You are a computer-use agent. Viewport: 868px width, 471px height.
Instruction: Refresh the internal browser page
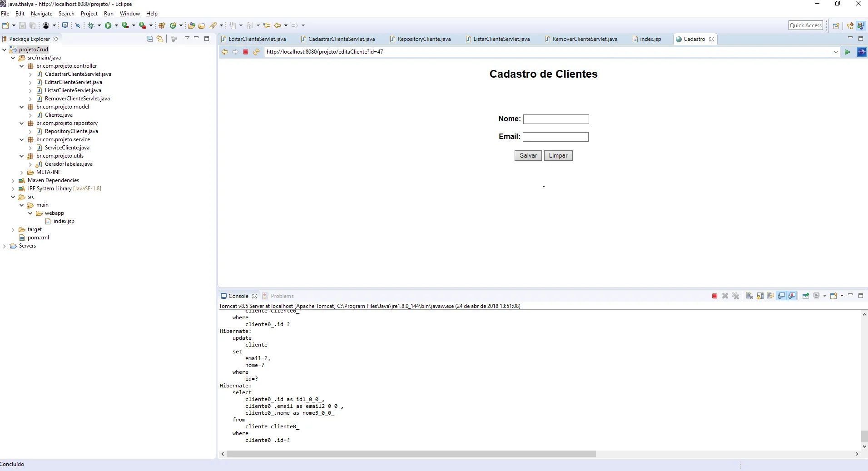256,52
